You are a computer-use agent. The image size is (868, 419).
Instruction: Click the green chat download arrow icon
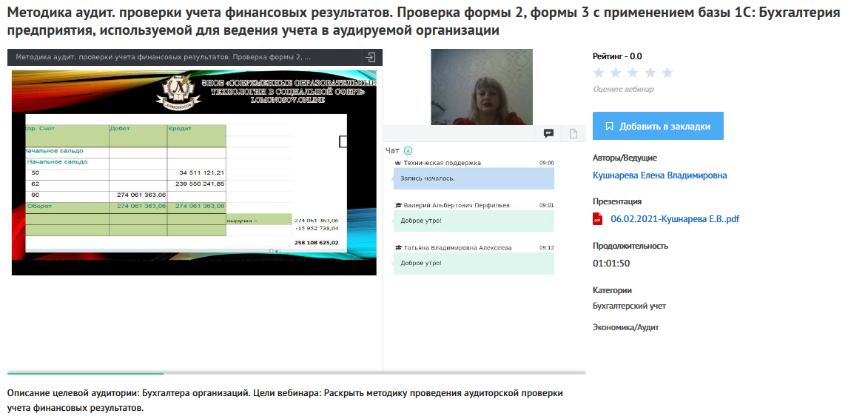(408, 150)
